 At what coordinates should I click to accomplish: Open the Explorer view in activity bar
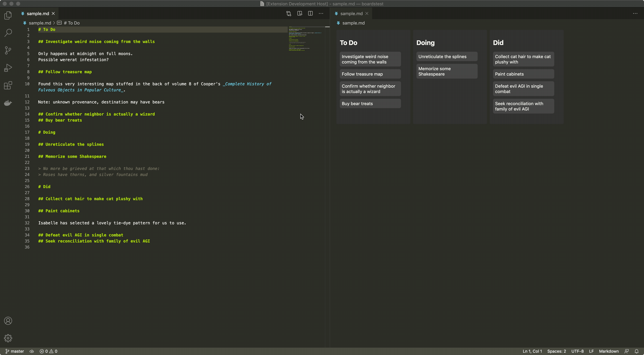pos(8,15)
